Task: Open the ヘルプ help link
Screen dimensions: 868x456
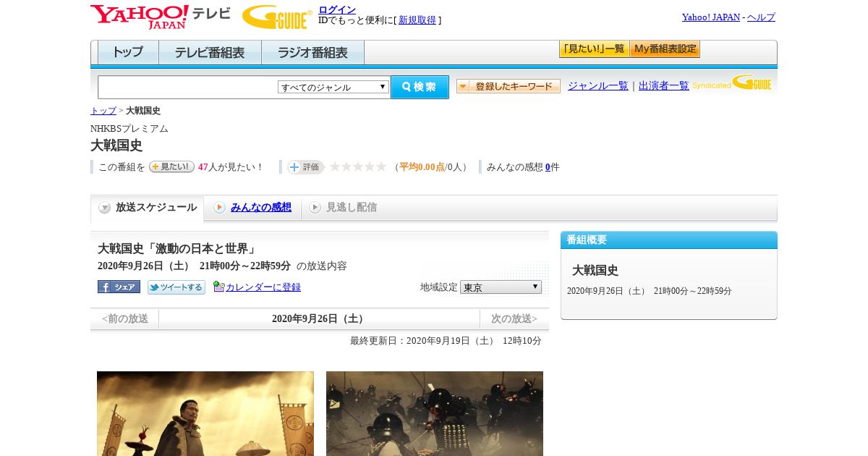Action: click(761, 17)
